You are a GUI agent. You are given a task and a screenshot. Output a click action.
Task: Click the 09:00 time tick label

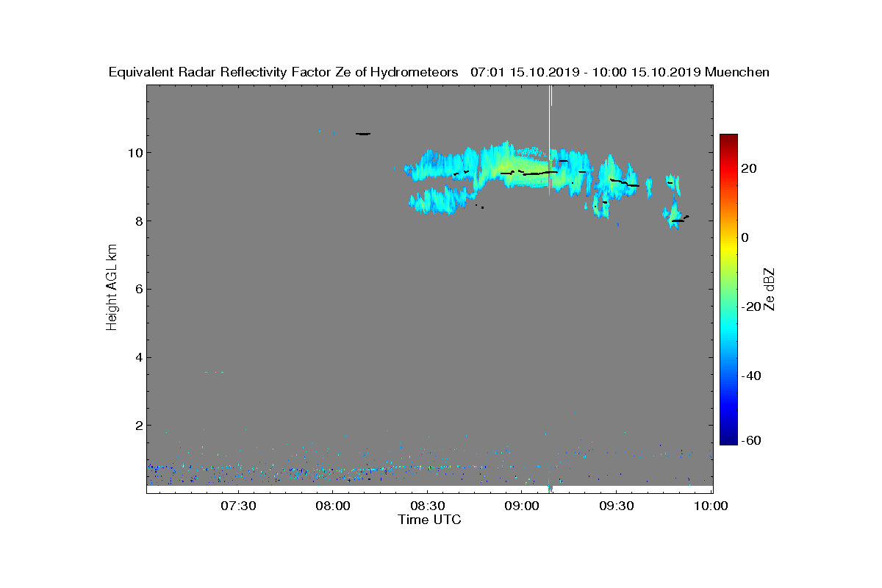click(x=522, y=506)
